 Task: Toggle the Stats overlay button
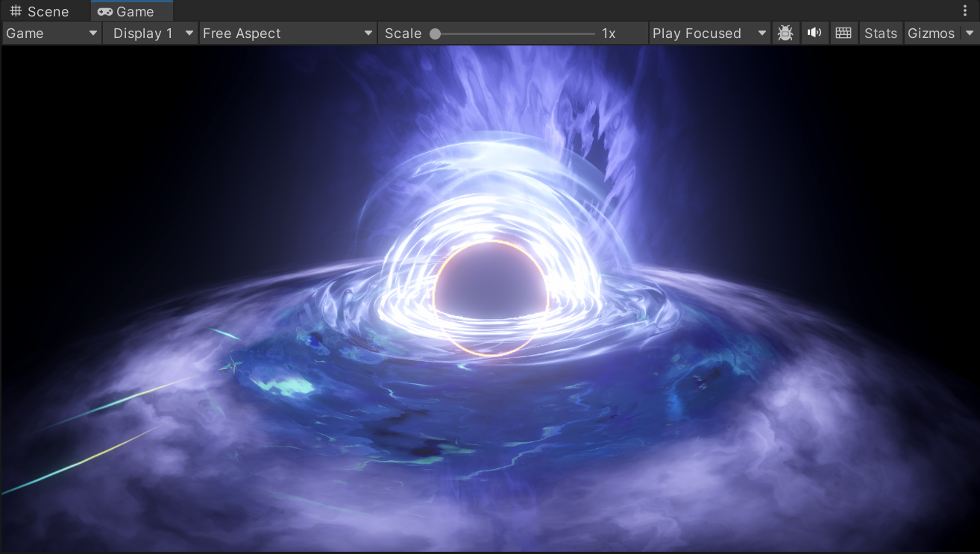click(880, 34)
